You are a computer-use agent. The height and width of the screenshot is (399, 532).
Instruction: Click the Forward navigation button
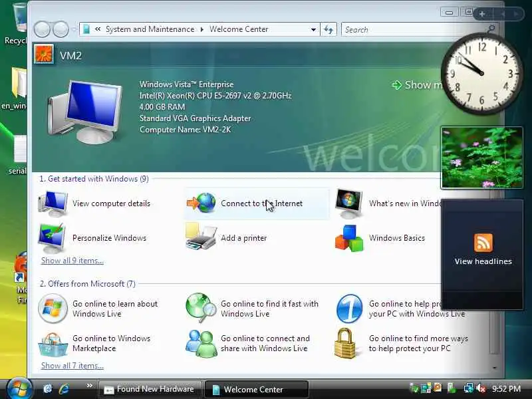pyautogui.click(x=61, y=29)
